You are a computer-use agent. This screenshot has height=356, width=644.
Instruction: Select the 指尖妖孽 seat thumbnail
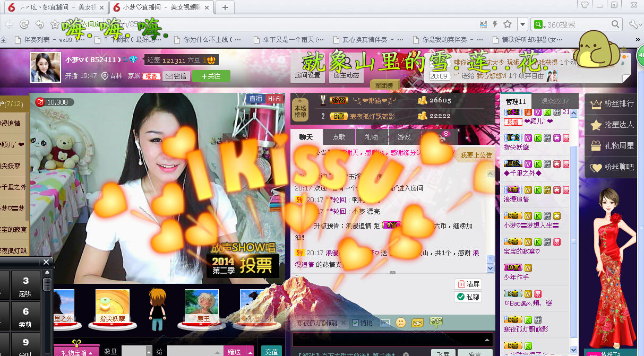click(112, 307)
